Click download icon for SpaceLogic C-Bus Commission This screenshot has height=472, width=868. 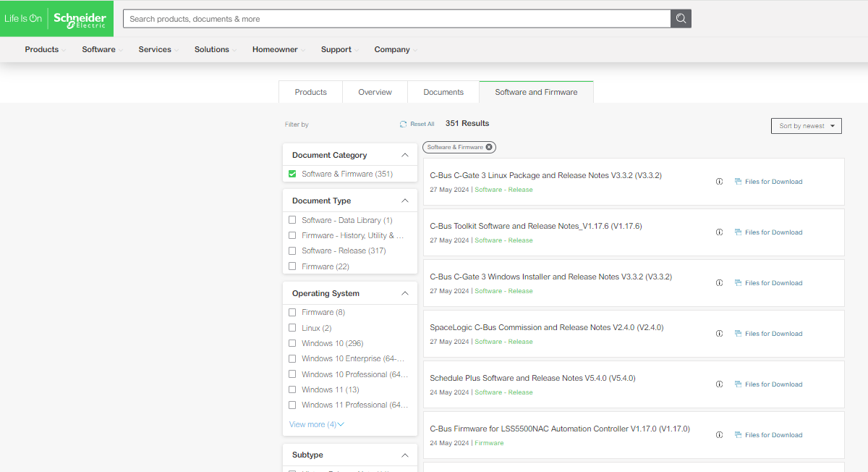pyautogui.click(x=738, y=334)
